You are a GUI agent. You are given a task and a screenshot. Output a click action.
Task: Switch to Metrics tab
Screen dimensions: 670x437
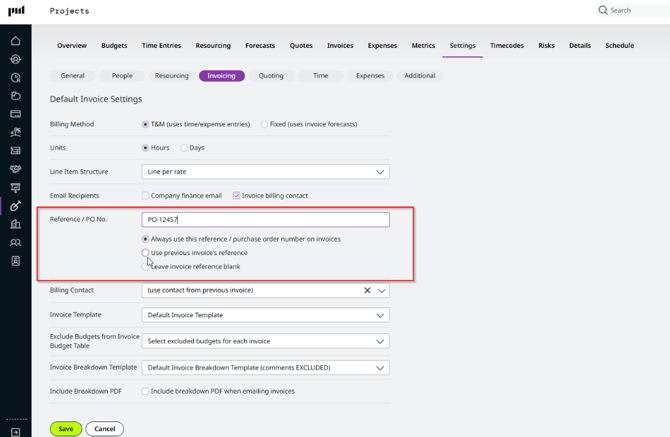423,46
